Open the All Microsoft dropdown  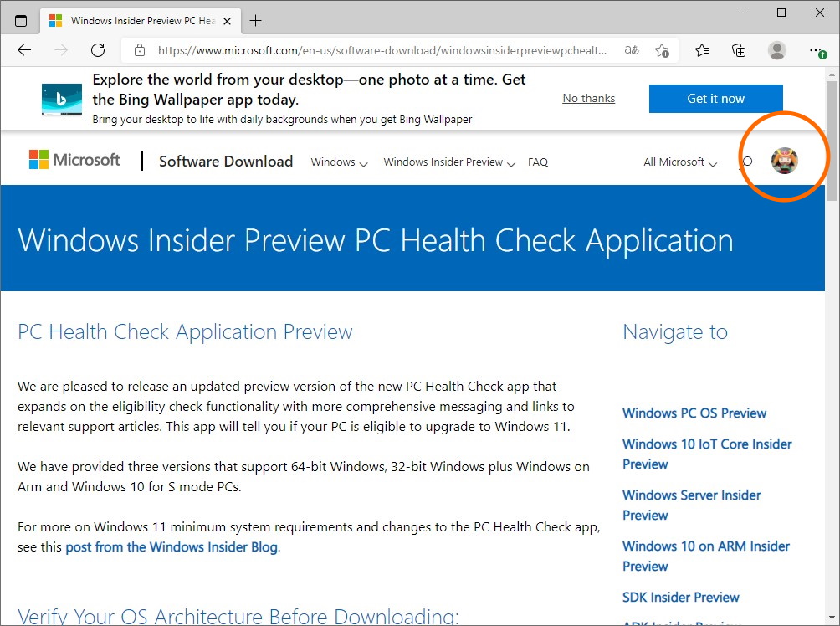(679, 162)
